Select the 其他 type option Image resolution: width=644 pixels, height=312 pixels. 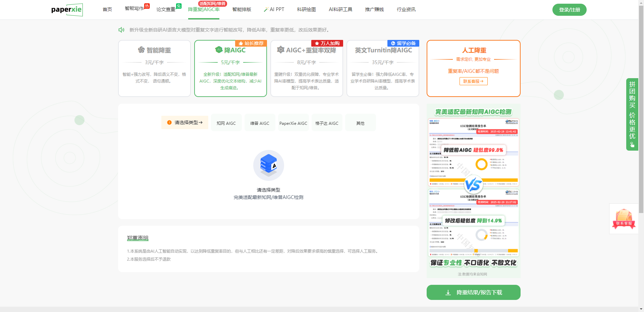coord(360,123)
